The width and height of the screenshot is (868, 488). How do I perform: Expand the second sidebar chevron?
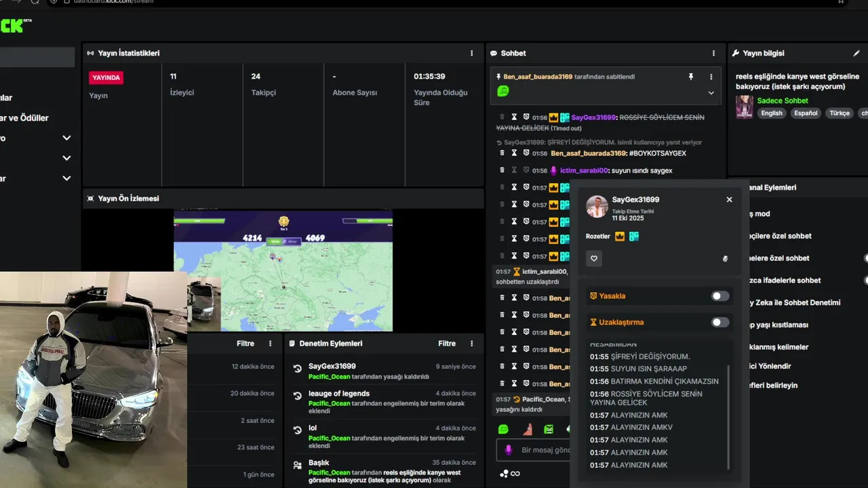66,158
